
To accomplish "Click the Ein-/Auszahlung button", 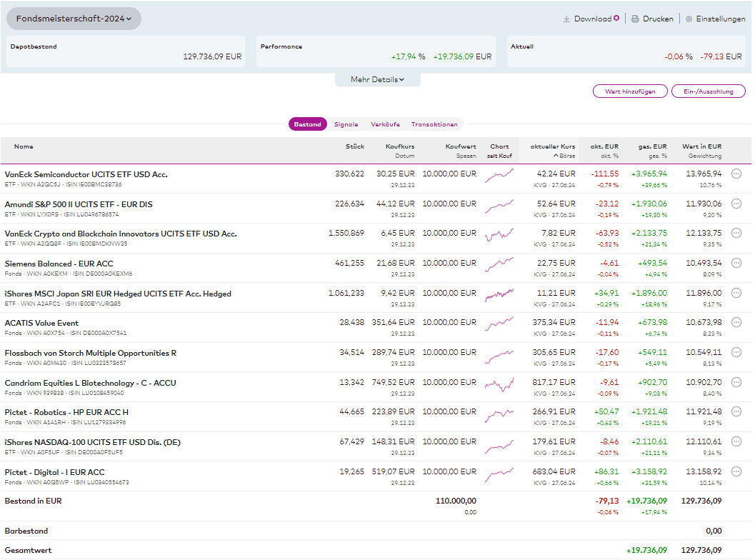I will (708, 91).
